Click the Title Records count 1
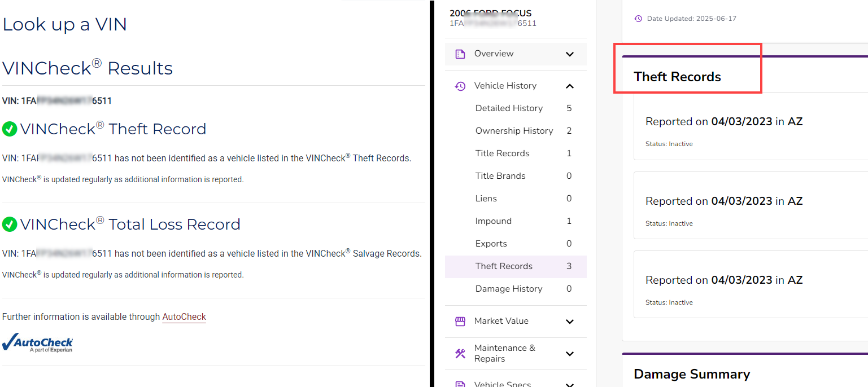Viewport: 868px width, 387px height. coord(569,153)
